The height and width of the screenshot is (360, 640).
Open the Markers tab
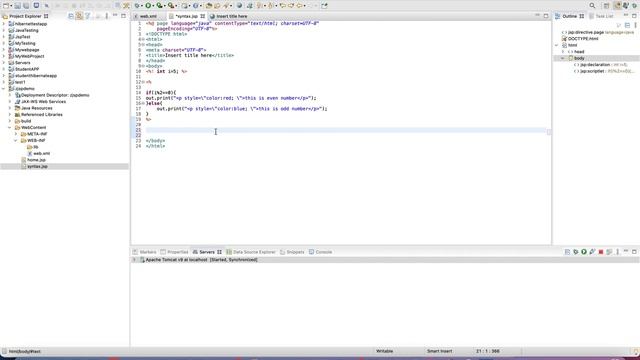coord(144,252)
